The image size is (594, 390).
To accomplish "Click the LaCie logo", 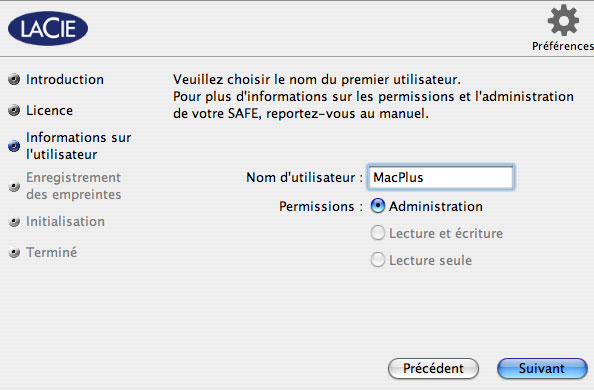I will click(x=48, y=28).
